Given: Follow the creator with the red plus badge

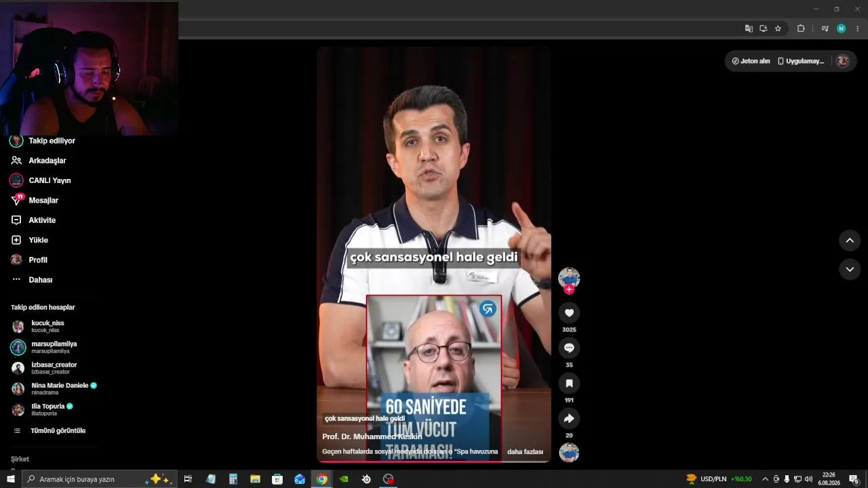Looking at the screenshot, I should (x=569, y=289).
